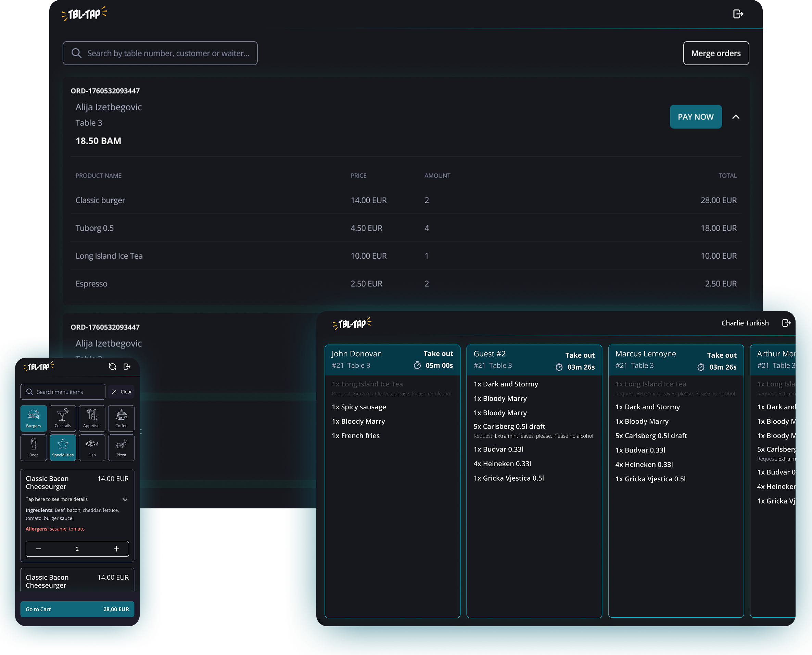Image resolution: width=812 pixels, height=655 pixels.
Task: Click Classic burger row
Action: (406, 200)
